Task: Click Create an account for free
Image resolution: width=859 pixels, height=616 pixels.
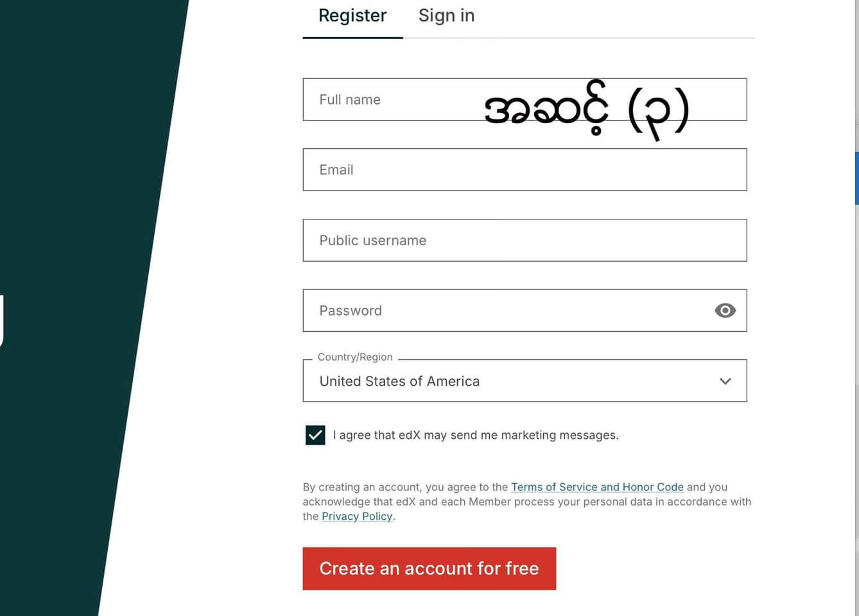Action: [x=429, y=569]
